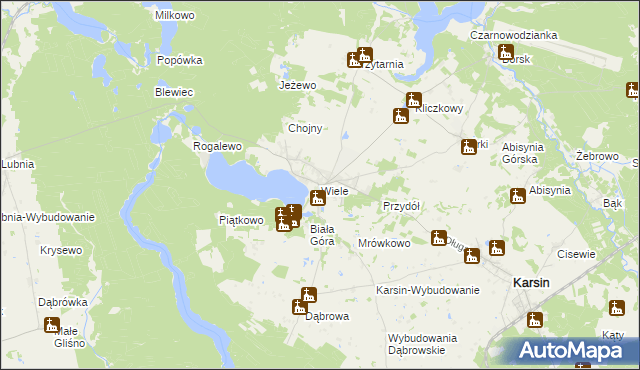Click the church icon next to Wiele
This screenshot has width=640, height=370.
tap(318, 198)
